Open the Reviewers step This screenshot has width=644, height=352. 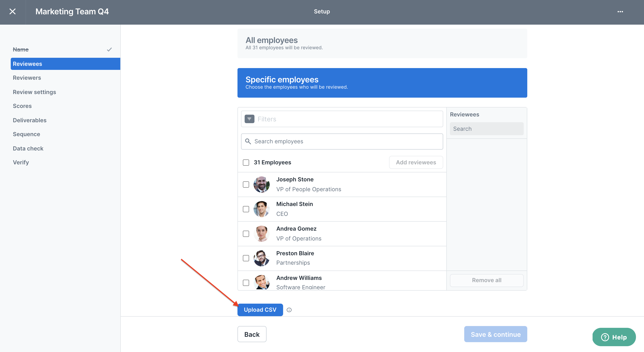point(27,78)
